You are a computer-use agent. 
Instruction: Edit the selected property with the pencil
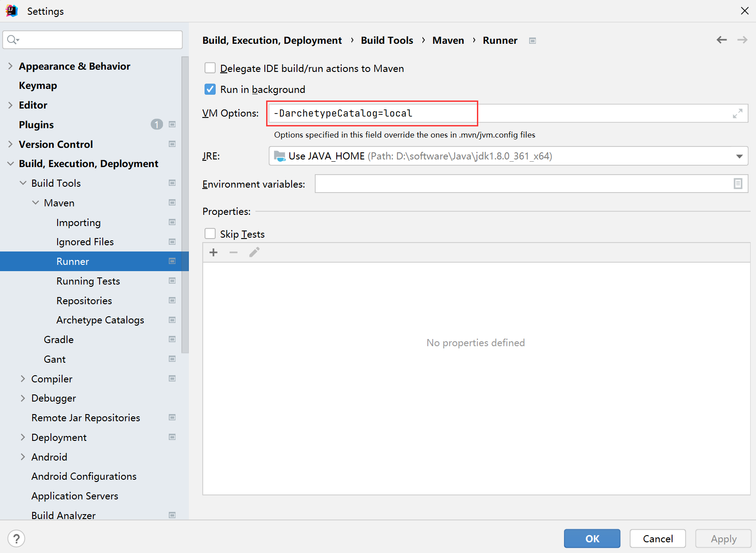(x=254, y=252)
